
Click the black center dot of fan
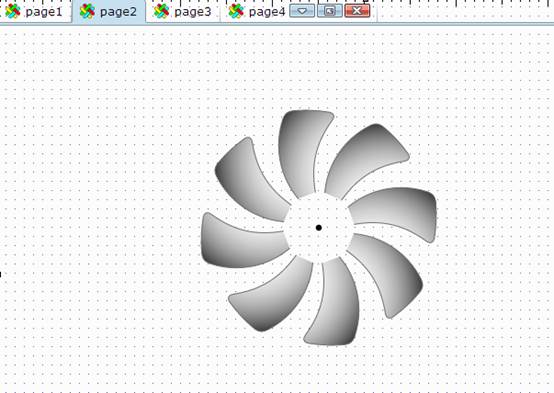click(x=319, y=228)
